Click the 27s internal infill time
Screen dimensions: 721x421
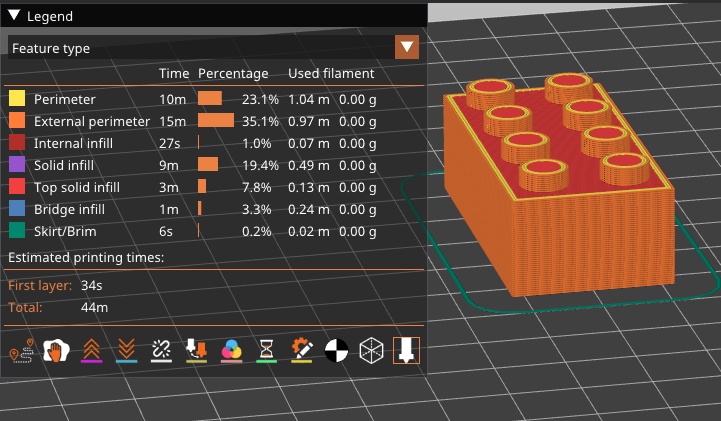point(170,143)
